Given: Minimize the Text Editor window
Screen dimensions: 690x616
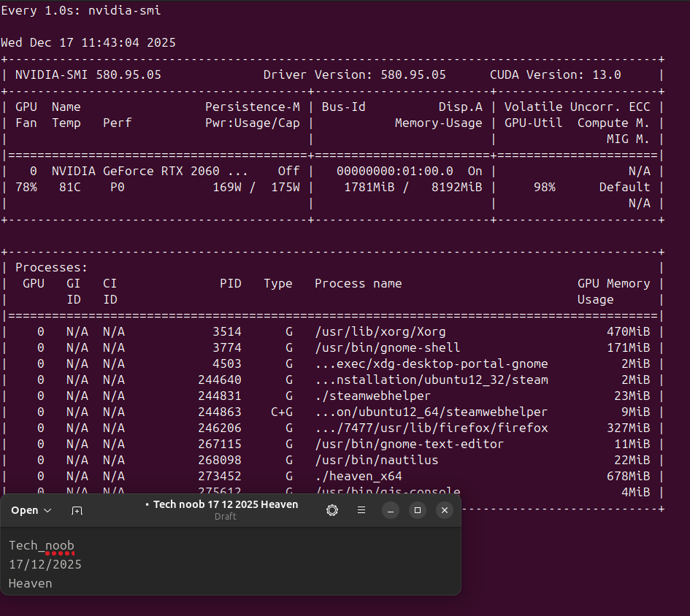Looking at the screenshot, I should click(391, 510).
